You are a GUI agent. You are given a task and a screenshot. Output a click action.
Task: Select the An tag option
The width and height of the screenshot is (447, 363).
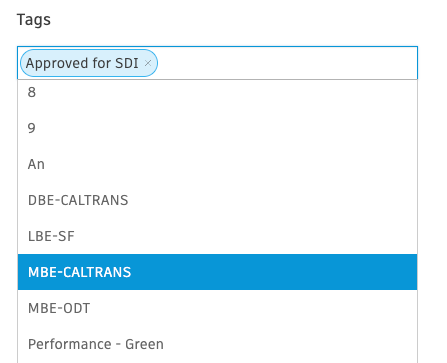217,164
